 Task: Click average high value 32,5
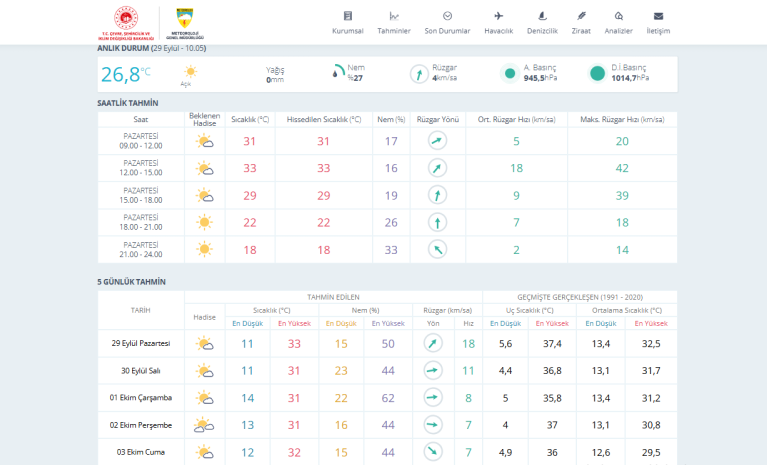[651, 344]
